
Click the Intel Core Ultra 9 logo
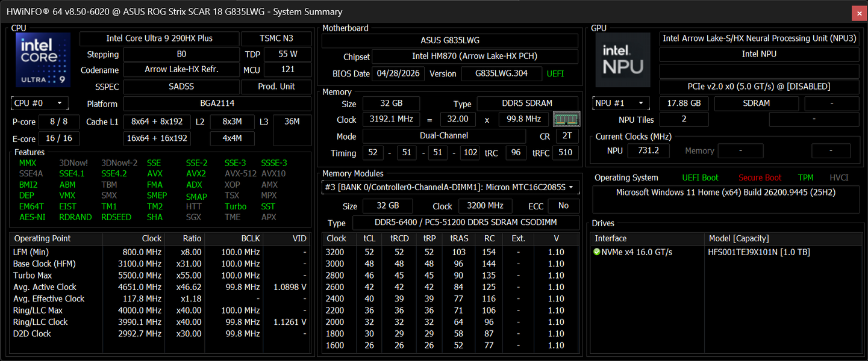pos(43,60)
